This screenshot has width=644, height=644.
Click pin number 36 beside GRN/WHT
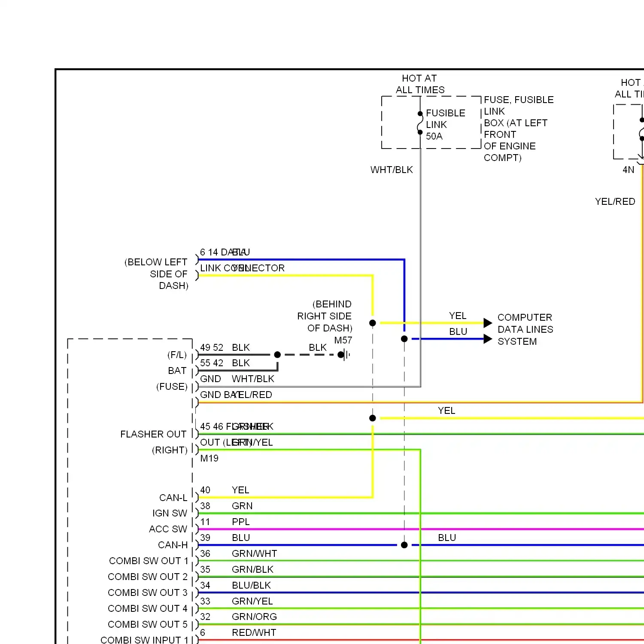pyautogui.click(x=205, y=554)
